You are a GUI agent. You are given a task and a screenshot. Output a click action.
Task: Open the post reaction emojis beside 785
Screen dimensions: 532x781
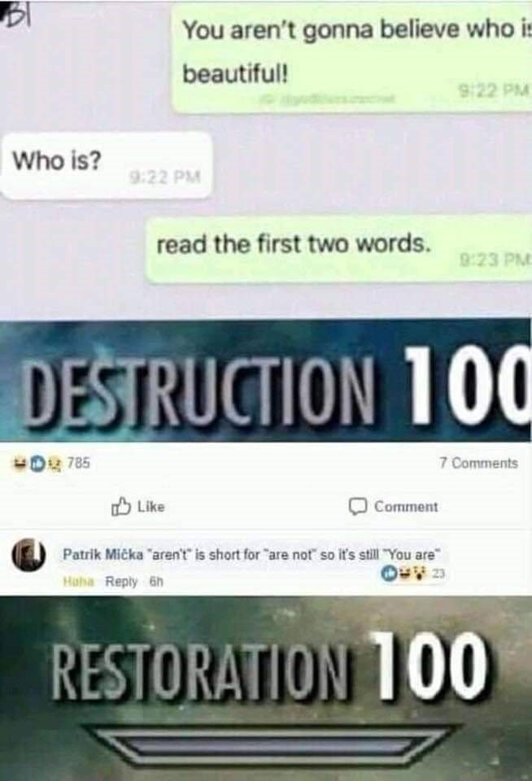[x=38, y=463]
